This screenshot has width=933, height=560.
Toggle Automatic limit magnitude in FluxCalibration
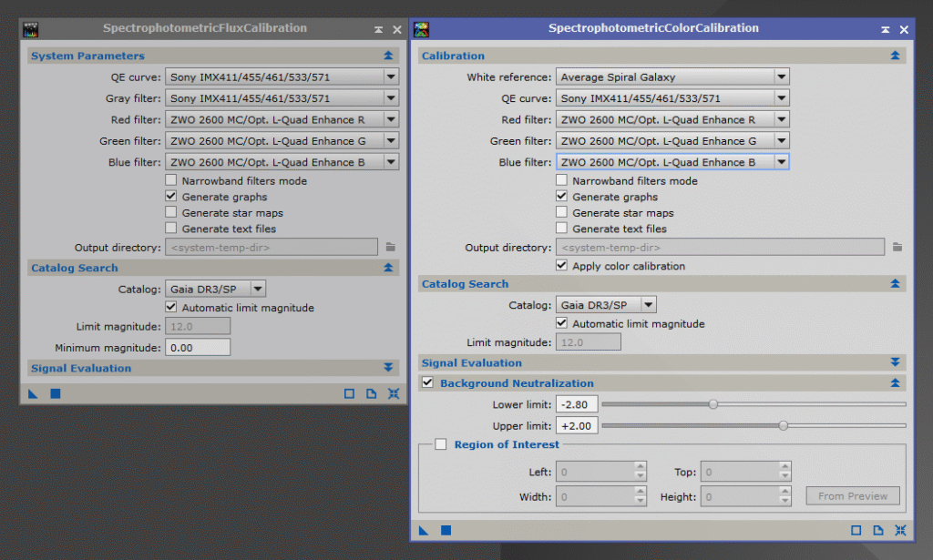[170, 307]
